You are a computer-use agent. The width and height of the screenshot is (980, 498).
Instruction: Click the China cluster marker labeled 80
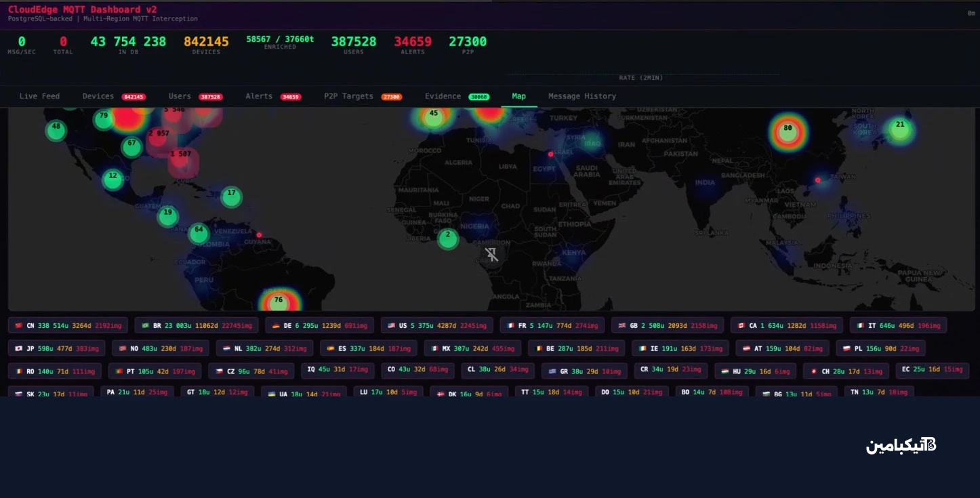tap(788, 131)
